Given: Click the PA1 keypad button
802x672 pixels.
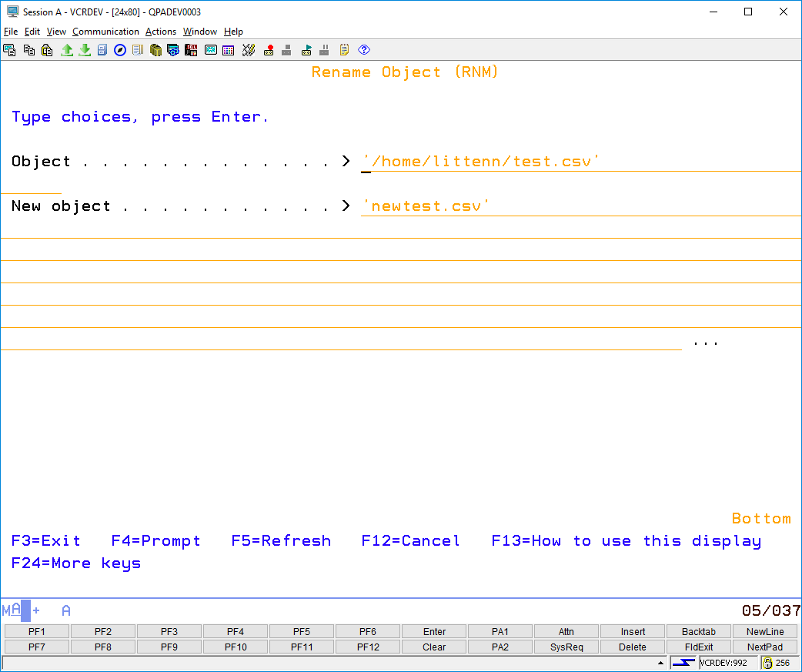Looking at the screenshot, I should (500, 632).
